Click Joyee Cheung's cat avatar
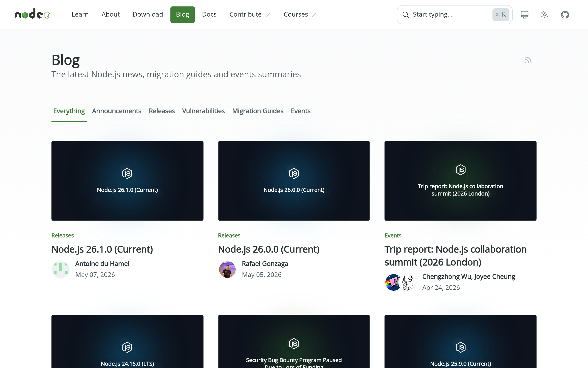 click(408, 282)
